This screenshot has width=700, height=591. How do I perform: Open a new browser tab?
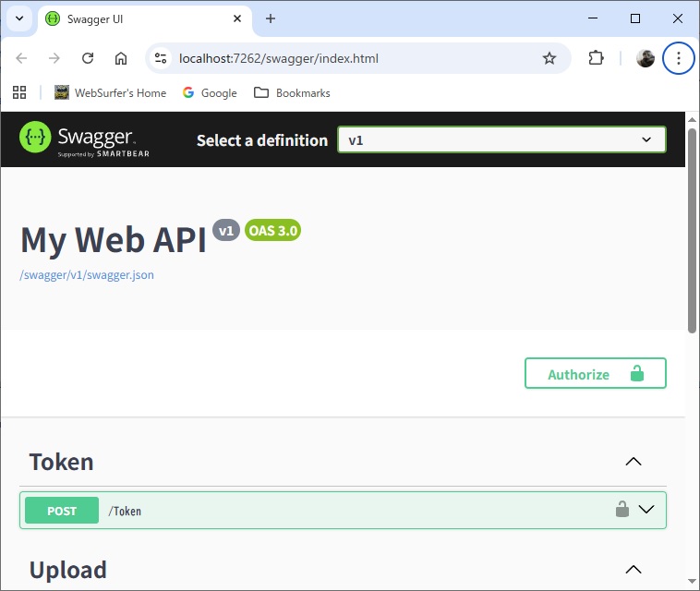pos(270,18)
